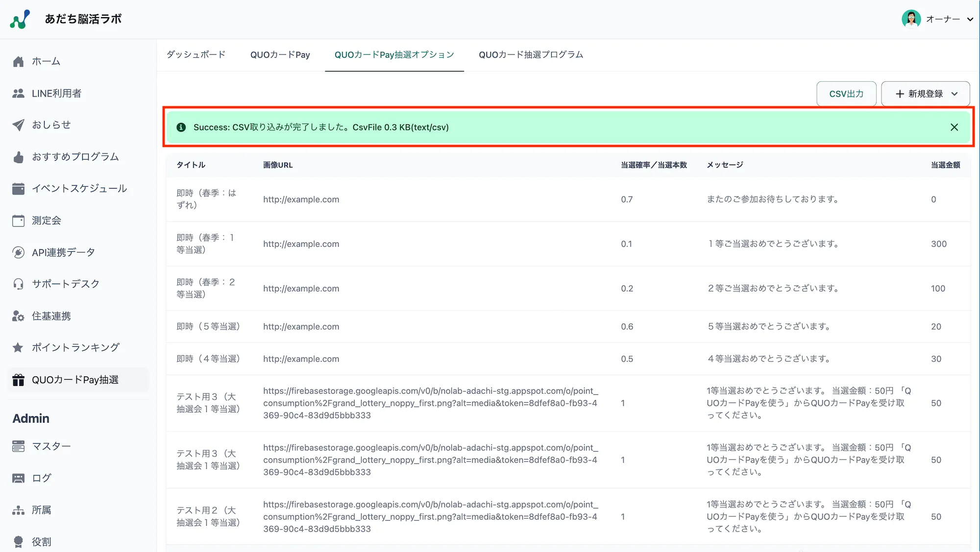The height and width of the screenshot is (552, 980).
Task: Select the おすすめプログラム thumbs-up icon
Action: pos(18,157)
